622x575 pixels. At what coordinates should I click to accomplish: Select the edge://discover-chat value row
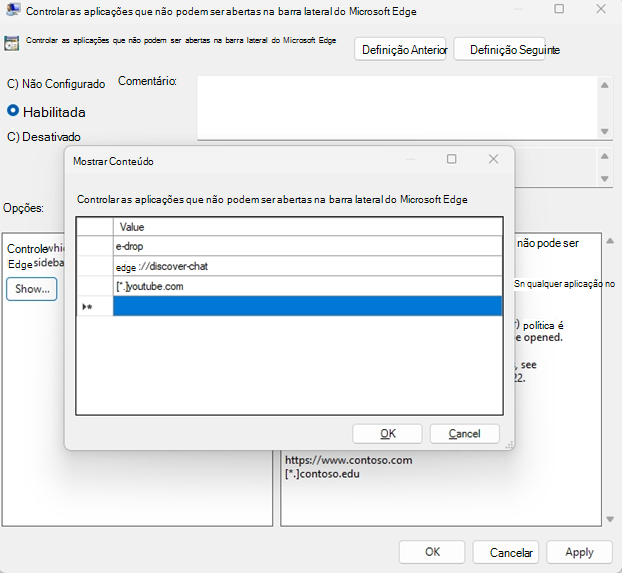[x=307, y=266]
